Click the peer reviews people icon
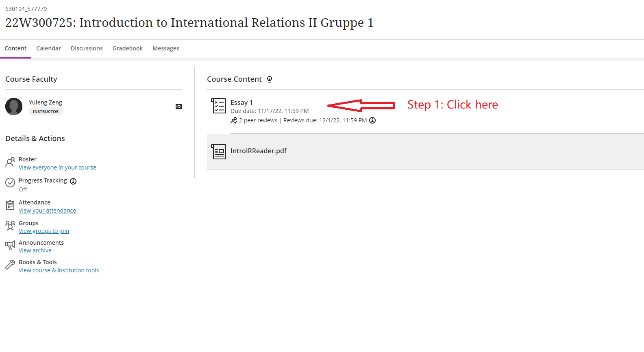This screenshot has height=352, width=644. 234,120
